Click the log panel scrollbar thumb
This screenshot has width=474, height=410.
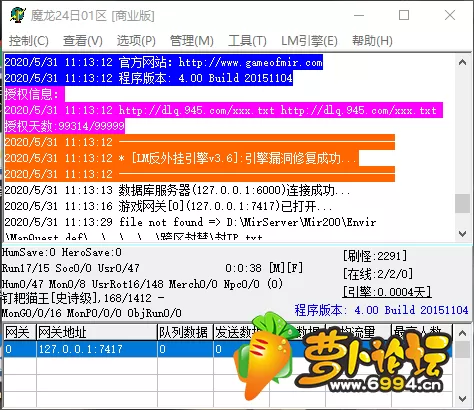pyautogui.click(x=462, y=203)
